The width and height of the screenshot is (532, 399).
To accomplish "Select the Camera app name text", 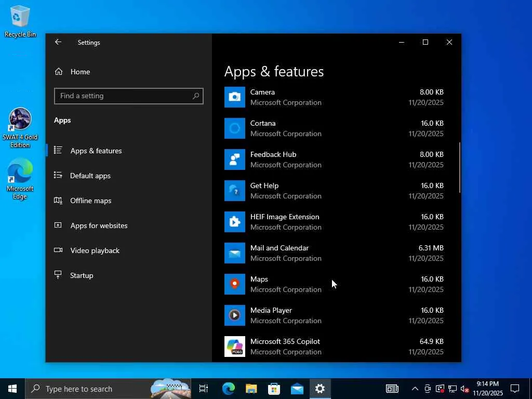I will pyautogui.click(x=262, y=92).
